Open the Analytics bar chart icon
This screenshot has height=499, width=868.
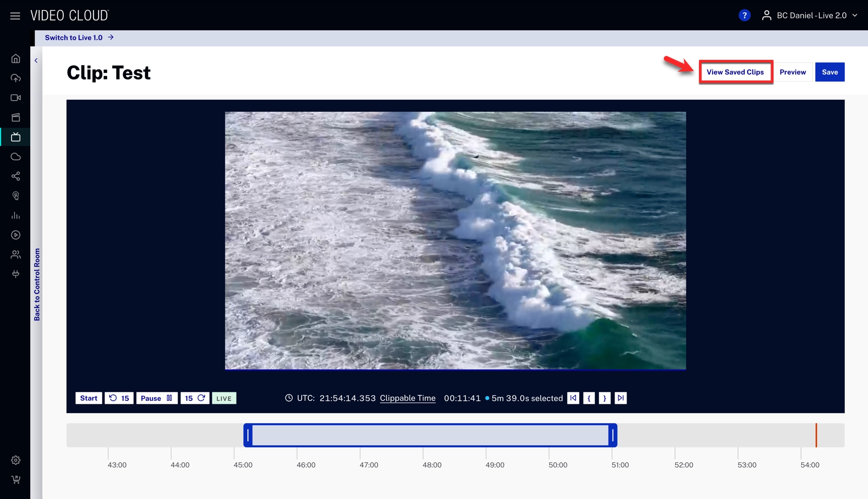[x=16, y=215]
